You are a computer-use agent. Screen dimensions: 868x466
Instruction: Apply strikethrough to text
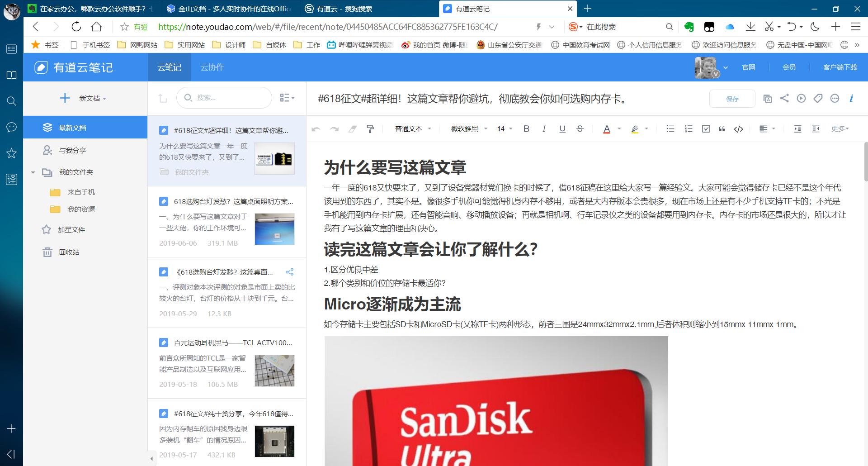pyautogui.click(x=580, y=129)
